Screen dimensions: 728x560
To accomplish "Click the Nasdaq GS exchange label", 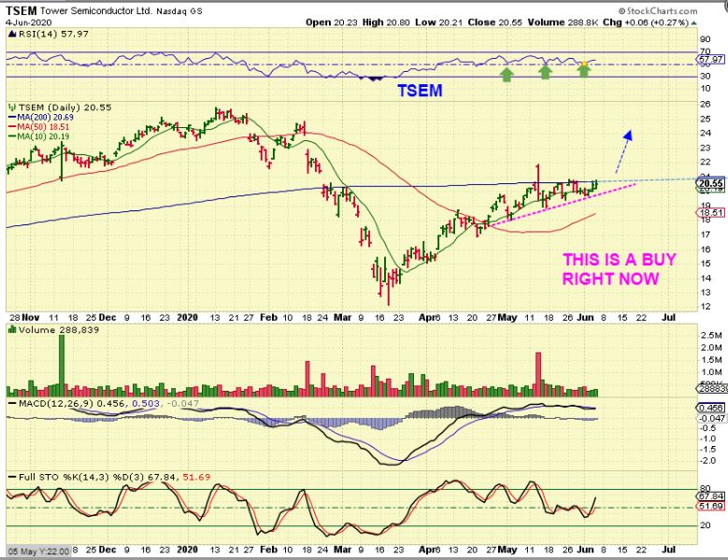I will 179,11.
